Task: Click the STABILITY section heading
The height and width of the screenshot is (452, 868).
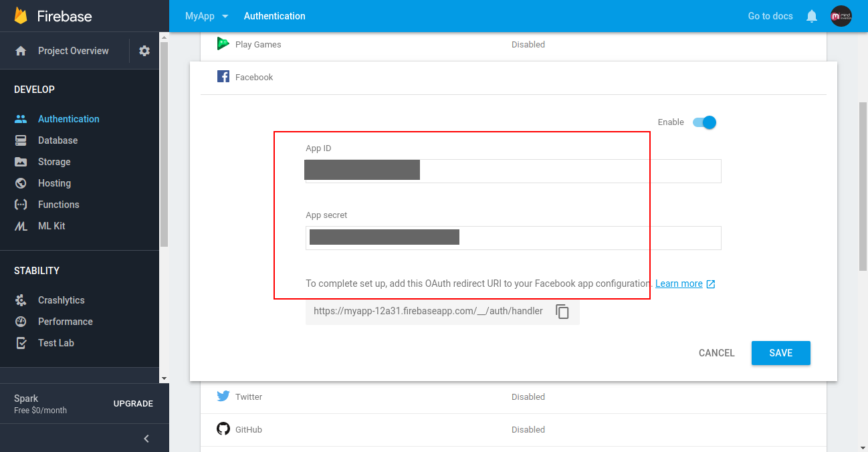Action: pos(37,271)
